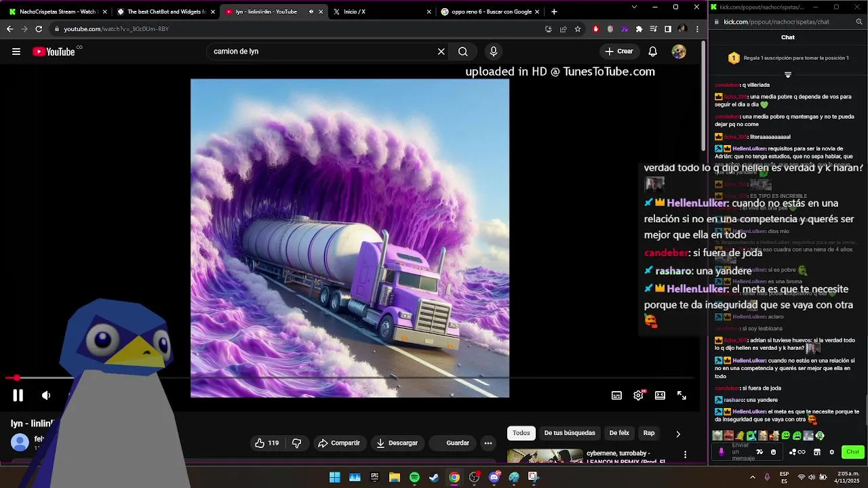Open Discord from the taskbar
868x488 pixels.
pos(494,478)
